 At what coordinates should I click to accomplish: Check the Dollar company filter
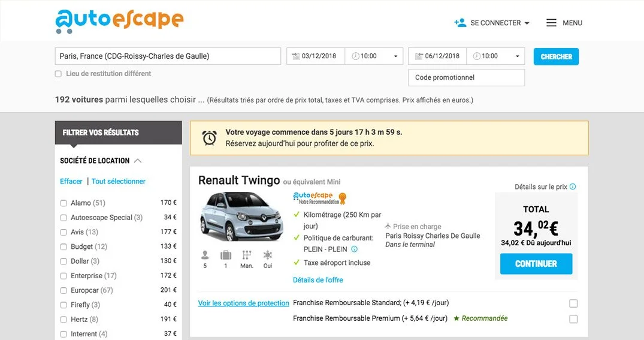(64, 261)
